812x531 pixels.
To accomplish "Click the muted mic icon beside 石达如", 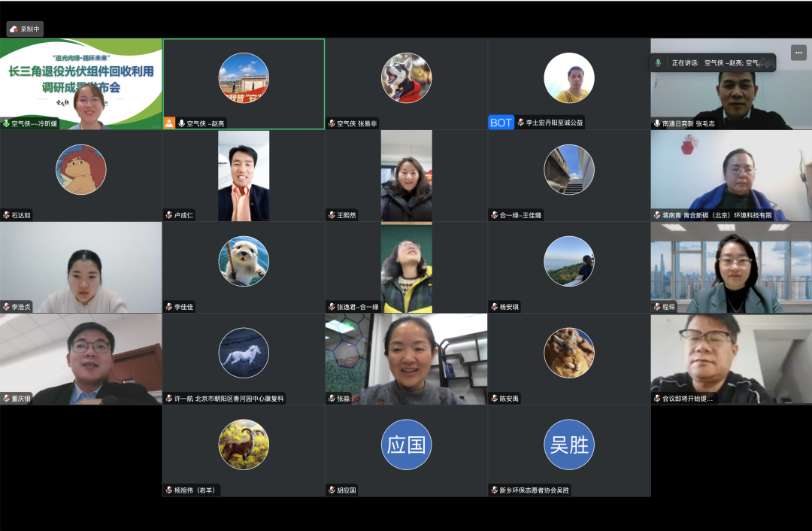I will tap(6, 215).
